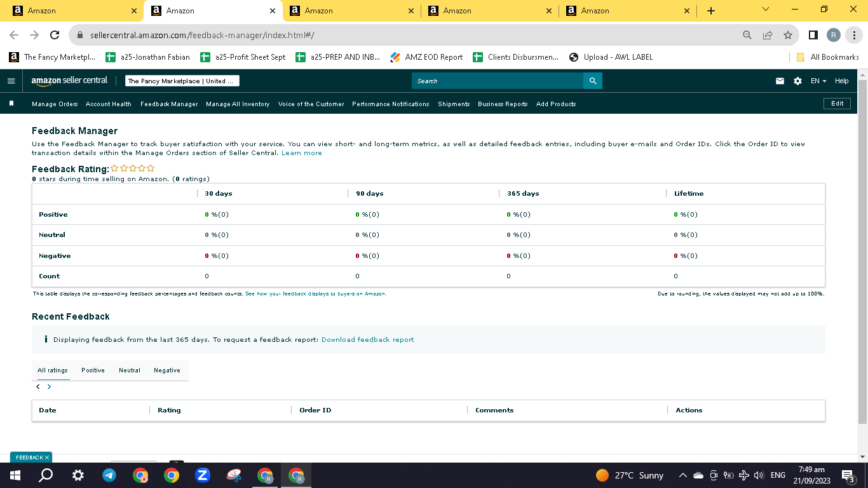Open Windows taskbar search
The image size is (868, 488).
point(46,475)
